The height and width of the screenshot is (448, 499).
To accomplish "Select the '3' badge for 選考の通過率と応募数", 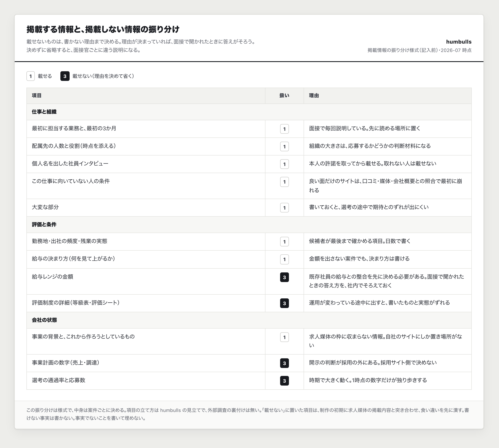I will coord(284,381).
